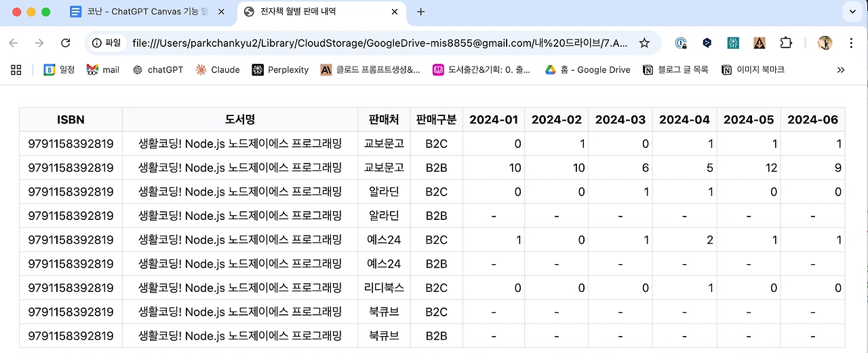This screenshot has height=353, width=868.
Task: Click the ISBN cell of the 리디북스 row
Action: [71, 288]
